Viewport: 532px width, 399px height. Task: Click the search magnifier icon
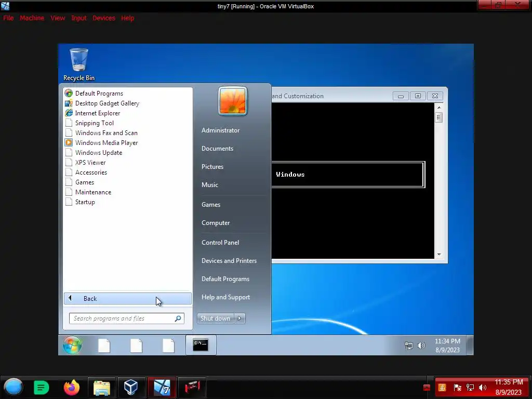tap(178, 318)
